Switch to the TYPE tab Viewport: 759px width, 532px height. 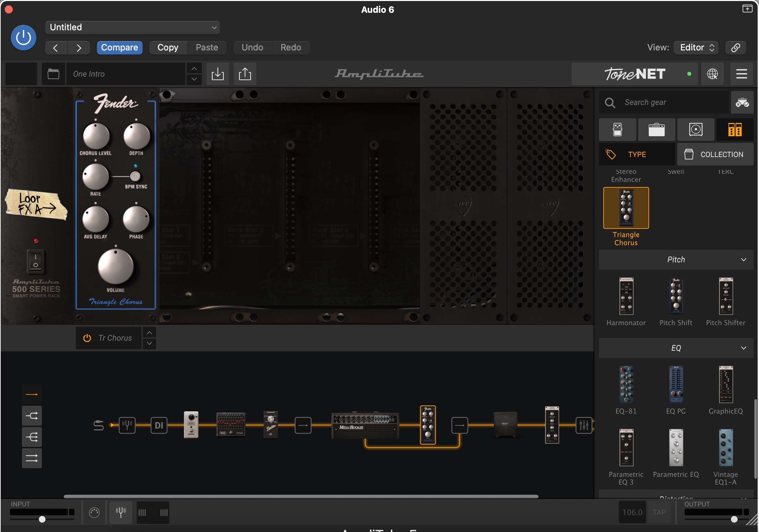click(637, 154)
